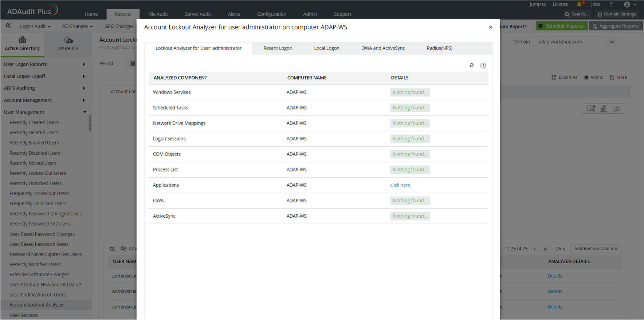Expand the AD Changes dropdown
Viewport: 644px width, 320px height.
click(x=77, y=26)
